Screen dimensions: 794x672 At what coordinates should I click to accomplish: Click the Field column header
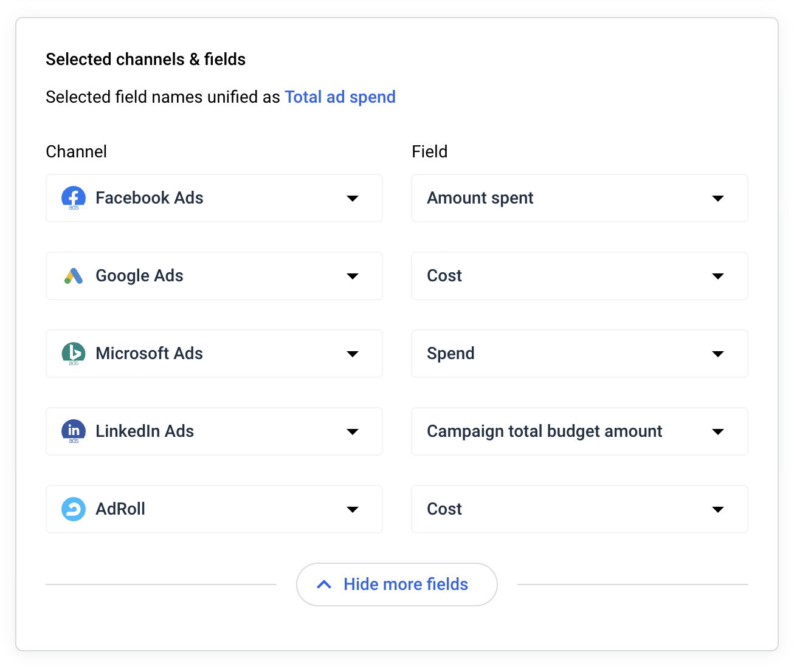tap(429, 151)
